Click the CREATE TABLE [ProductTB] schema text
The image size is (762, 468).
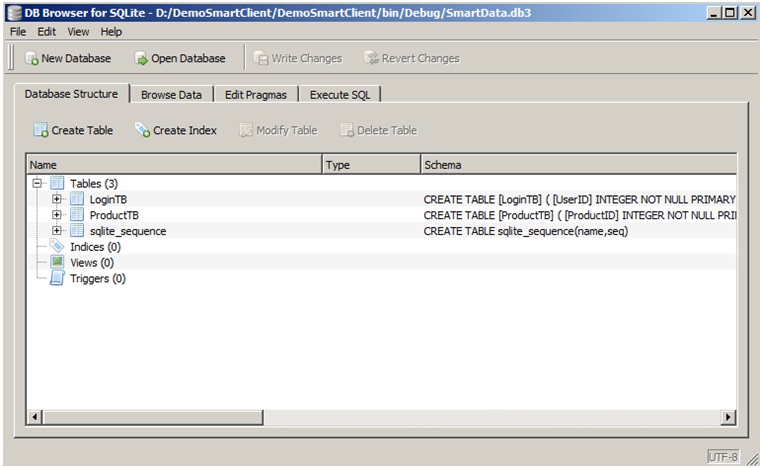tap(579, 215)
